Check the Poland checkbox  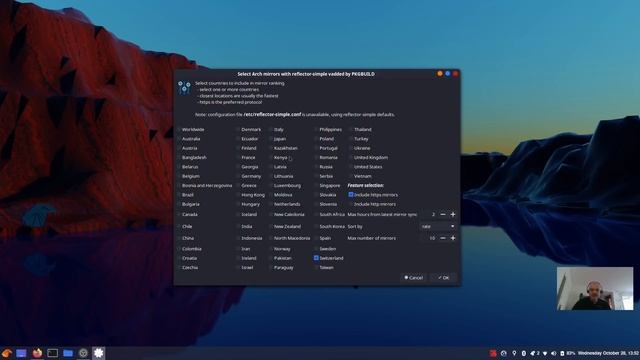pos(316,139)
